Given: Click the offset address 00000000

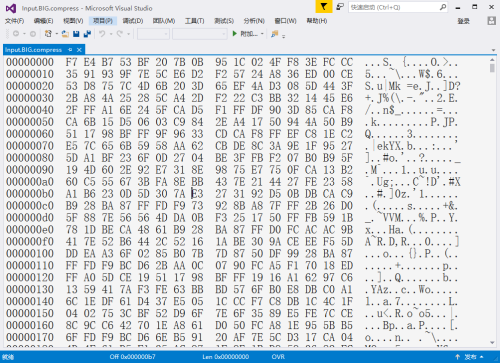Looking at the screenshot, I should [30, 62].
